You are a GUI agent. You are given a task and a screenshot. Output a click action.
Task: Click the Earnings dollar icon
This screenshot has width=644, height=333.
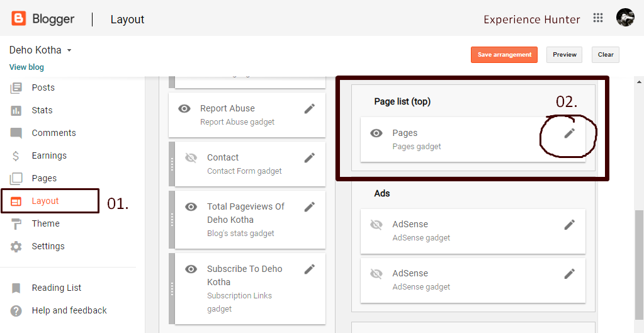click(16, 155)
